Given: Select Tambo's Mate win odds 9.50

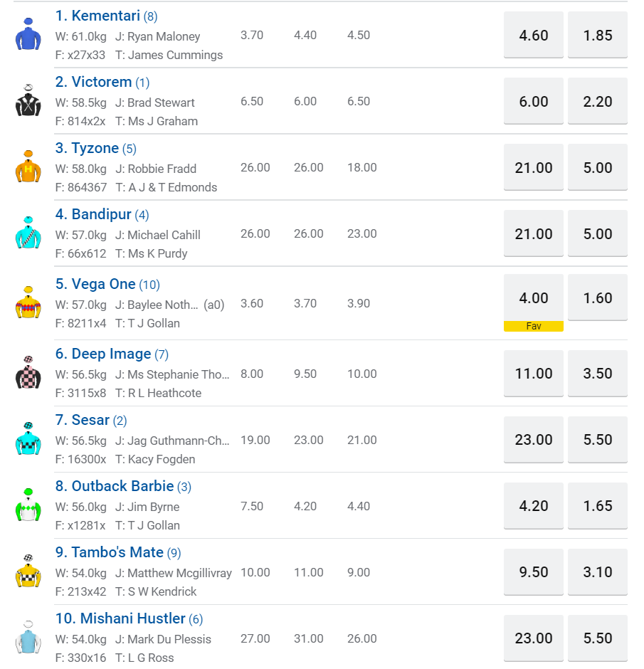Looking at the screenshot, I should [534, 571].
